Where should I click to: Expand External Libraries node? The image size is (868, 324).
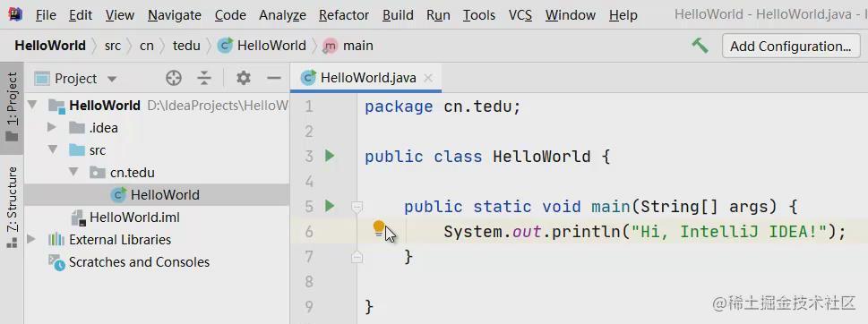(31, 239)
